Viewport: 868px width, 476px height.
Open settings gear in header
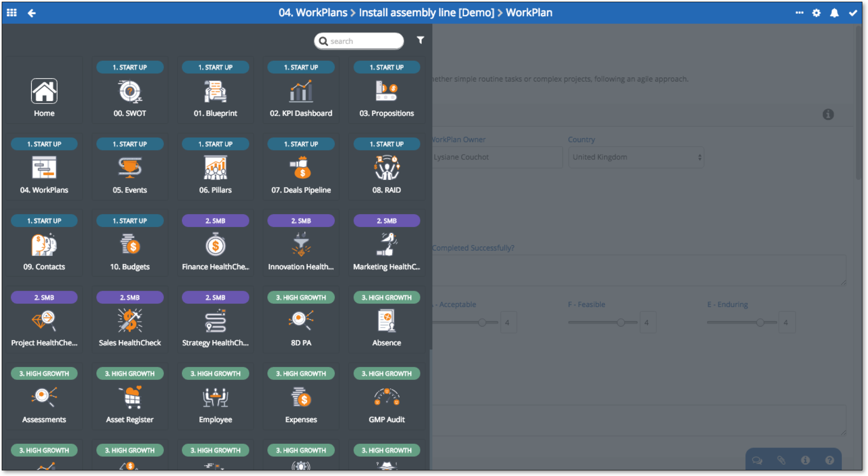point(816,13)
